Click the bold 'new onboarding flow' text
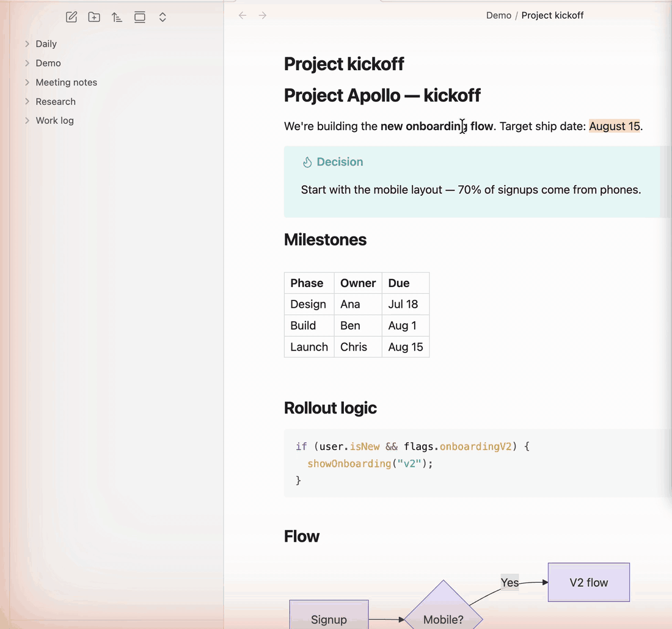Viewport: 672px width, 629px height. 437,126
